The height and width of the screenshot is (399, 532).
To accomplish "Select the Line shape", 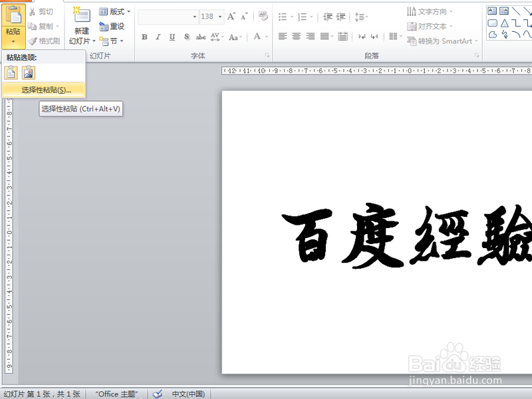I will tap(516, 11).
